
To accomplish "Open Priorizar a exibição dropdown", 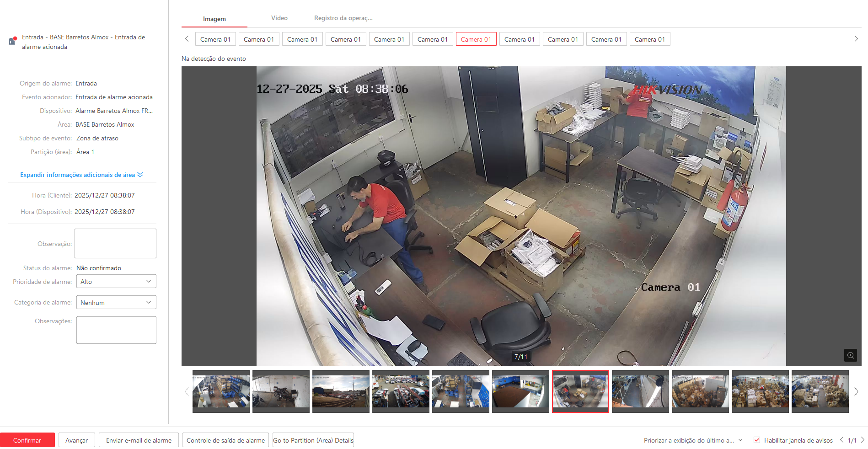I will coord(693,440).
